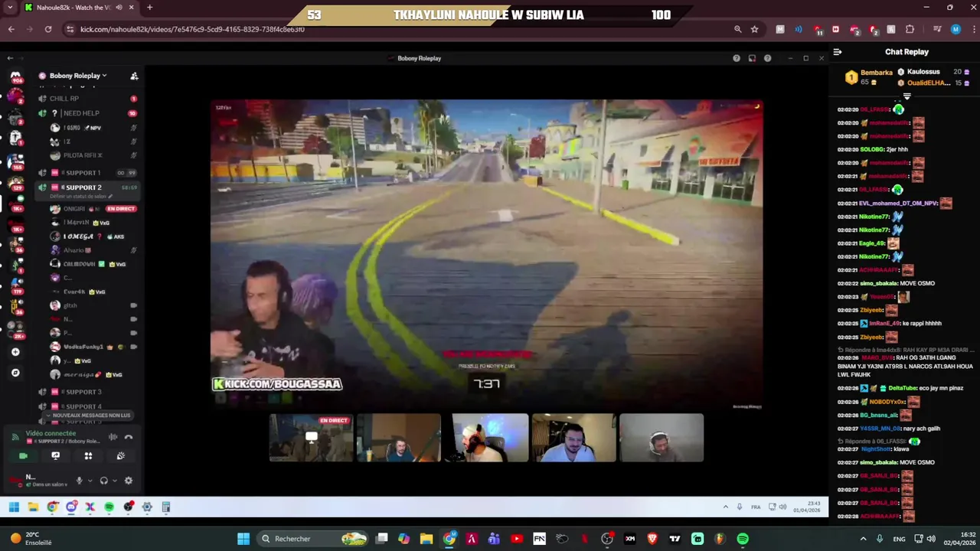Click Discord direct messages home icon
The image size is (980, 551).
point(15,76)
